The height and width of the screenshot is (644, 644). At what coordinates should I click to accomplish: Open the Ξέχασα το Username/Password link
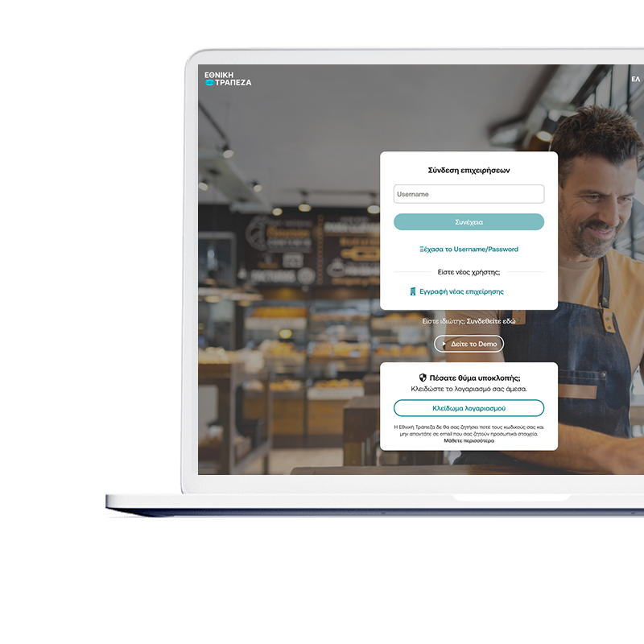point(469,250)
